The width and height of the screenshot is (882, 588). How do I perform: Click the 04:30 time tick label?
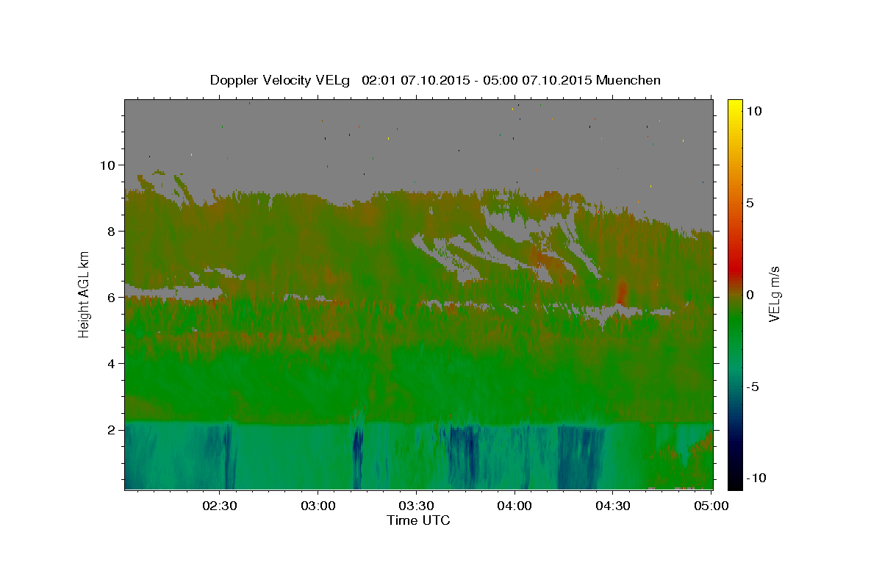click(613, 506)
